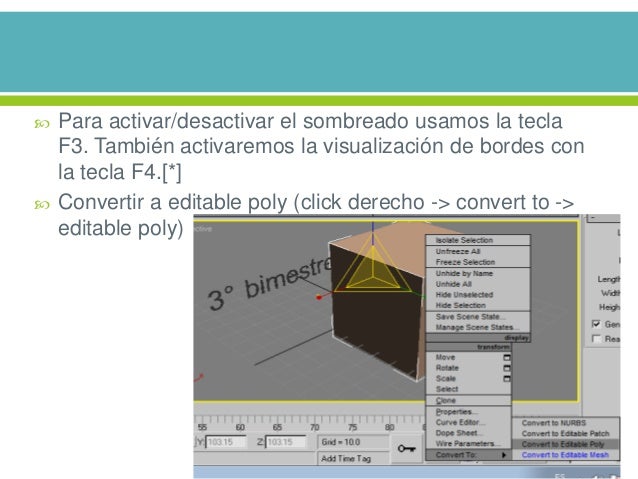
Task: Enable the unchecked Rea checkbox
Action: (596, 339)
